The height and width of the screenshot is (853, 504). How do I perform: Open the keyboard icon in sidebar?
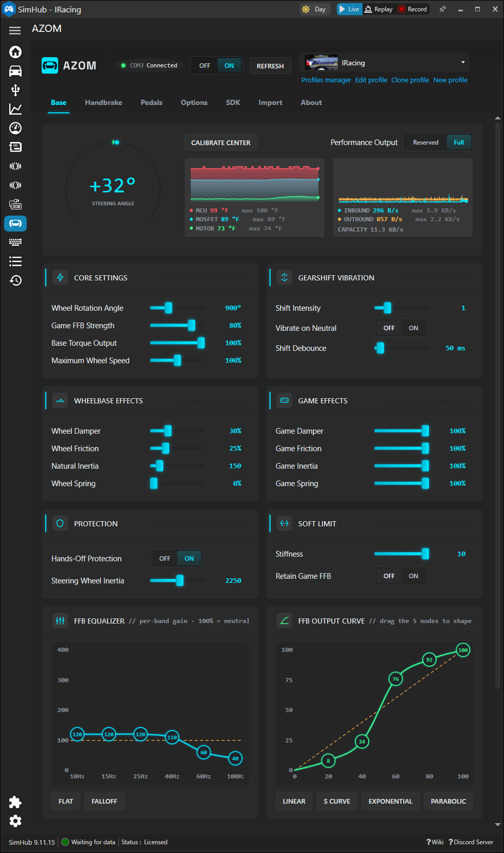pos(15,242)
